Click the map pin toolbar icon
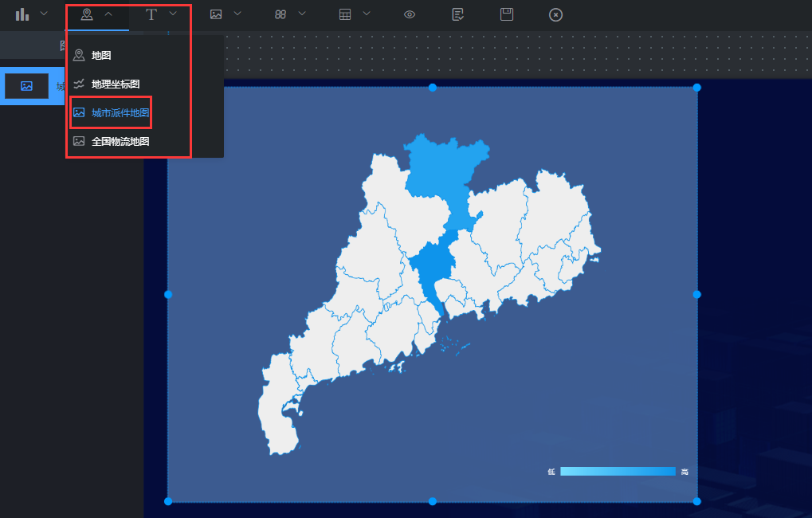Image resolution: width=812 pixels, height=518 pixels. pos(87,14)
